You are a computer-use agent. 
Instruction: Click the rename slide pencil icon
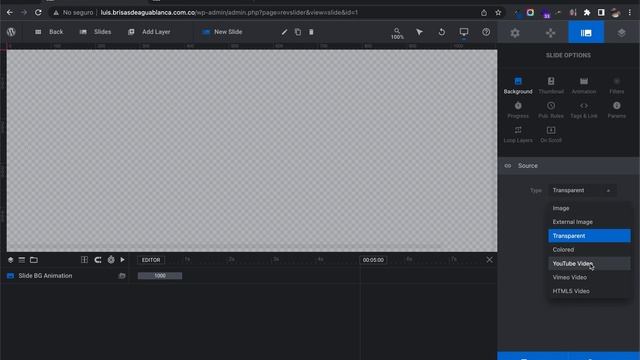pyautogui.click(x=284, y=32)
